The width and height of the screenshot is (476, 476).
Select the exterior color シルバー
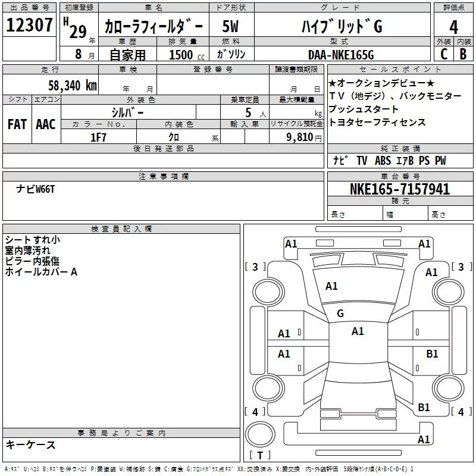(128, 112)
